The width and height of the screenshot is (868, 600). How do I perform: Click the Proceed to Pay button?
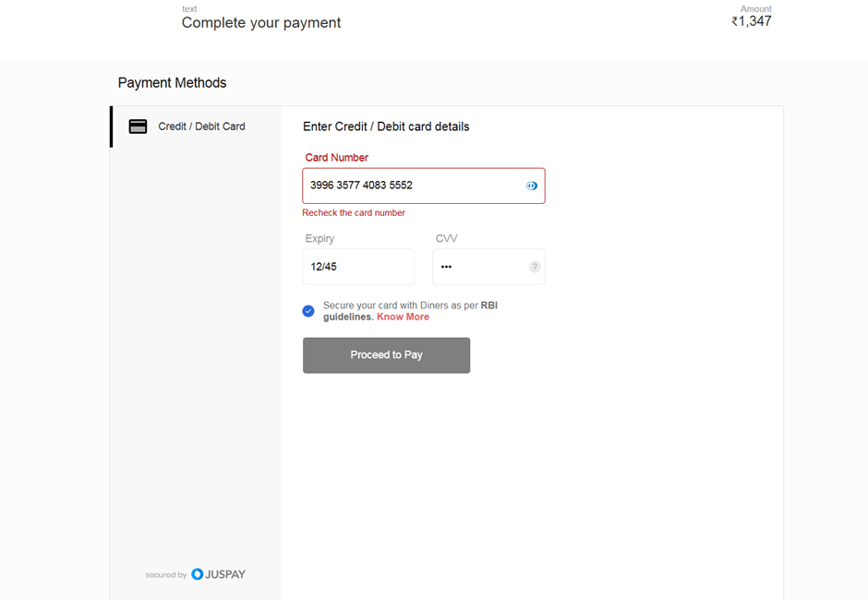click(386, 355)
